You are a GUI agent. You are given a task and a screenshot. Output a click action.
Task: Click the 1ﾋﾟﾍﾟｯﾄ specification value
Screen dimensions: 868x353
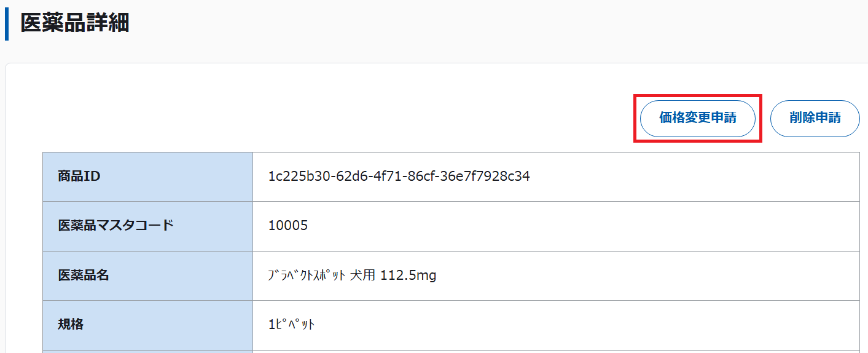[x=291, y=325]
